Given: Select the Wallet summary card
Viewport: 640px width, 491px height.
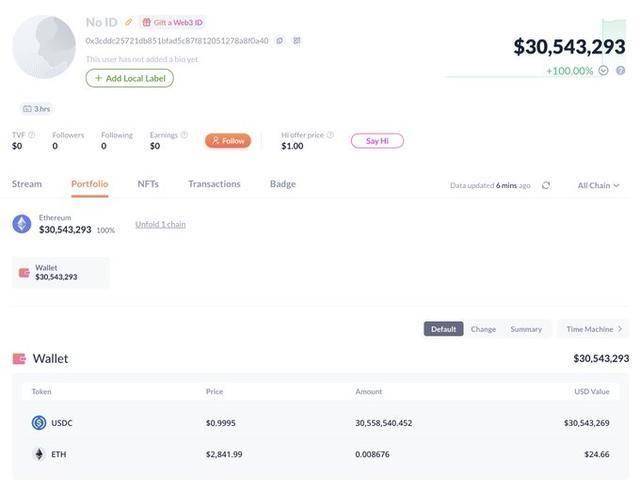Looking at the screenshot, I should pos(61,272).
